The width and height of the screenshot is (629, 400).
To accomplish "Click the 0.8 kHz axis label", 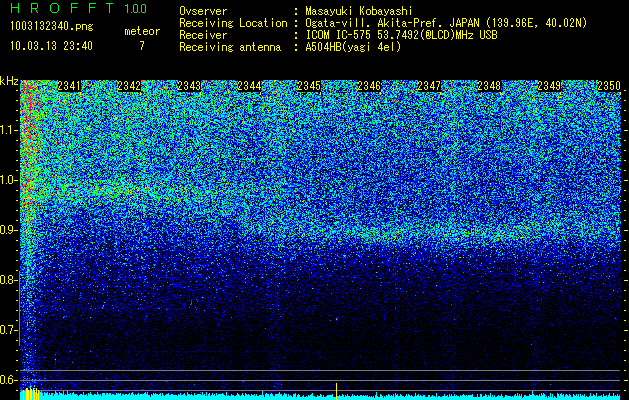I will [x=9, y=280].
